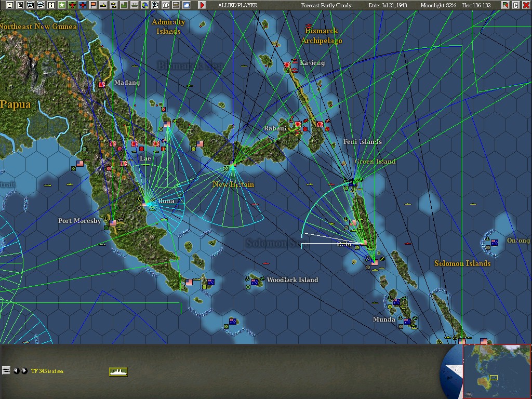Open the document list report icon
This screenshot has height=399, width=532.
click(x=20, y=5)
